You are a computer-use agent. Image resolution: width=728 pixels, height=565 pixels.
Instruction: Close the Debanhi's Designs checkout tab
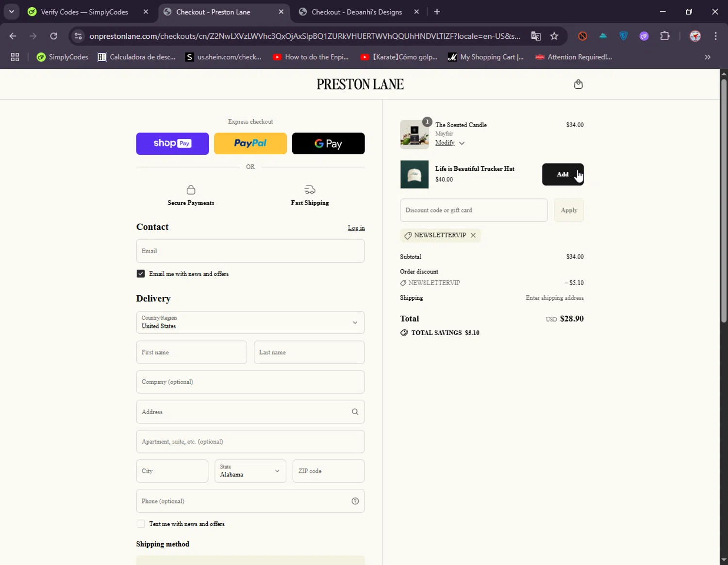pos(416,12)
